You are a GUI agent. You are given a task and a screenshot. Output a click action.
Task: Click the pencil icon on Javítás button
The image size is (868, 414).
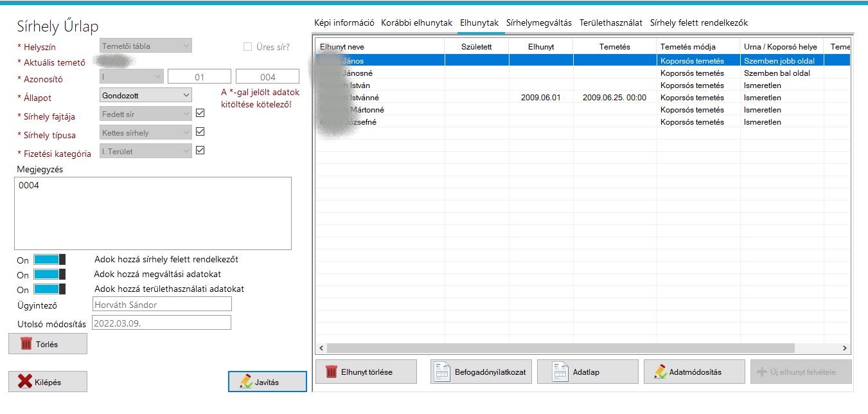[x=246, y=381]
